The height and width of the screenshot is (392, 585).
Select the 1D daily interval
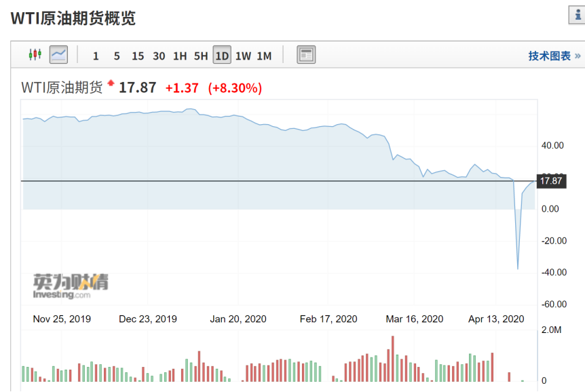point(222,56)
